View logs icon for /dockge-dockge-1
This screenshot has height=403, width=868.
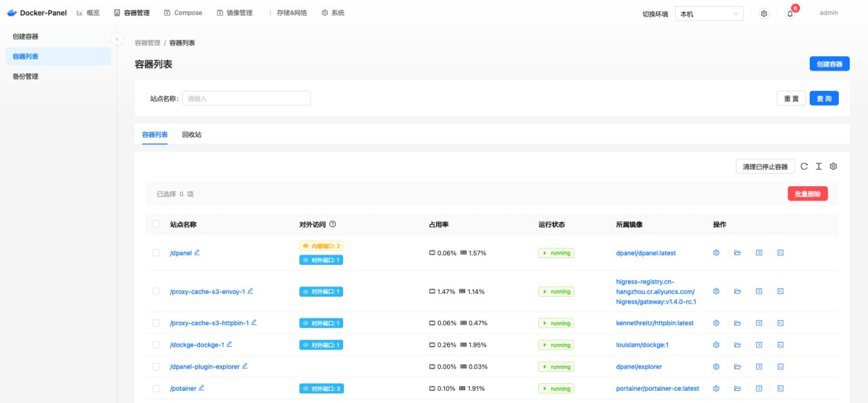tap(759, 345)
